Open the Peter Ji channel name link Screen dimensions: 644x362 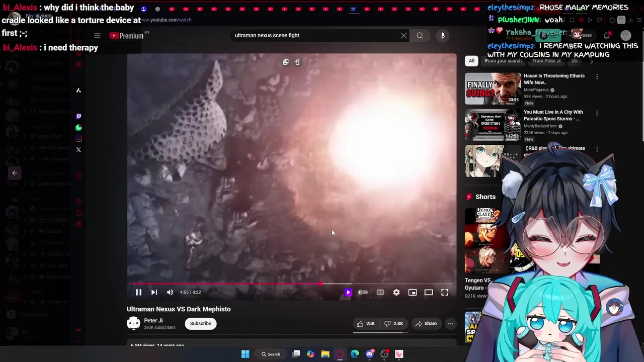click(153, 321)
